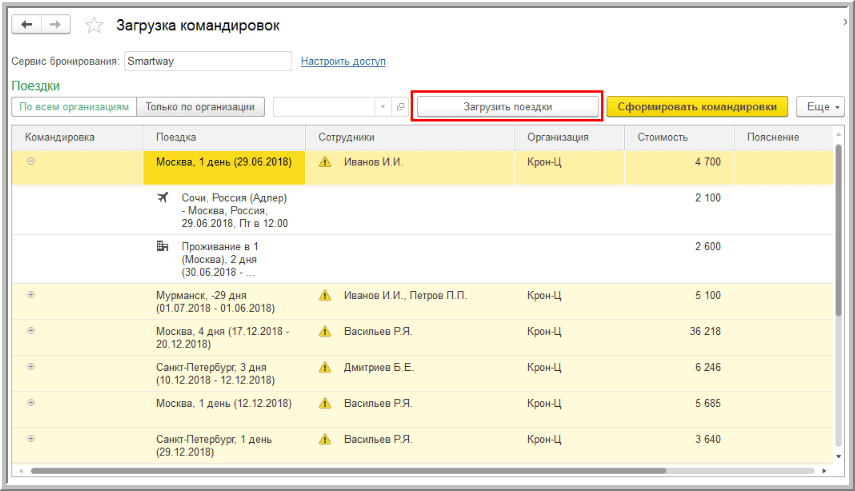
Task: Click Сформировать командировки button
Action: 697,107
